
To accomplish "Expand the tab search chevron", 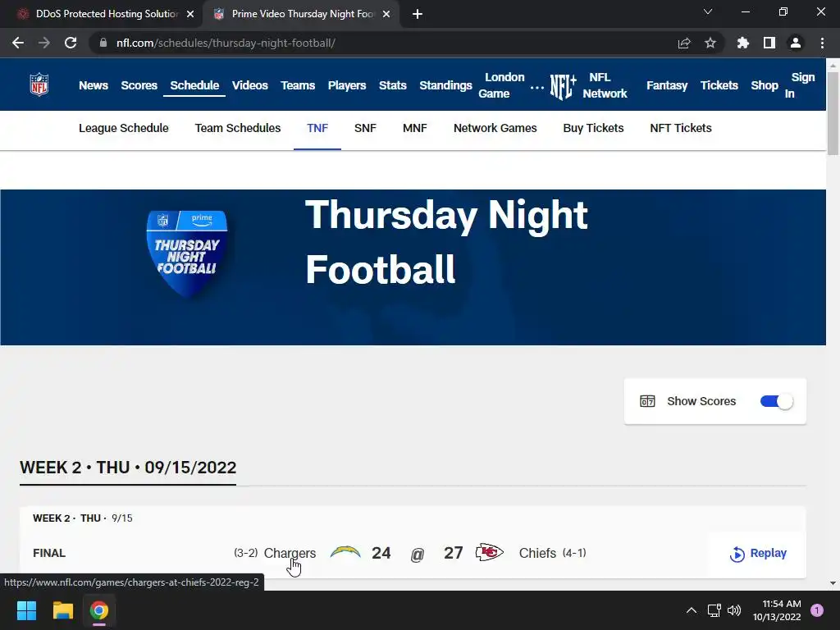I will point(708,11).
